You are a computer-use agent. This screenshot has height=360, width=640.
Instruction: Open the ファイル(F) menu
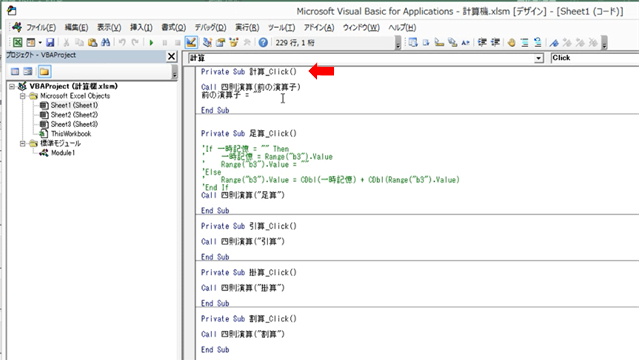click(x=41, y=27)
